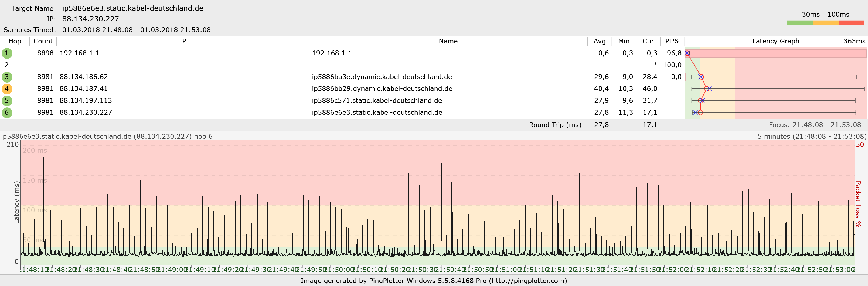Click the Samples Timed date range
The image size is (868, 286).
pyautogui.click(x=137, y=30)
